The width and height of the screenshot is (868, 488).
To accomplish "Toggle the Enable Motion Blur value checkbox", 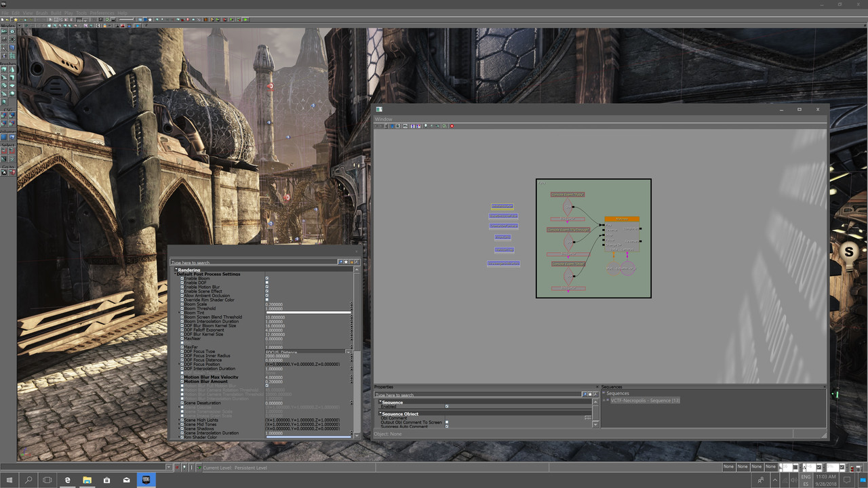I will [267, 287].
